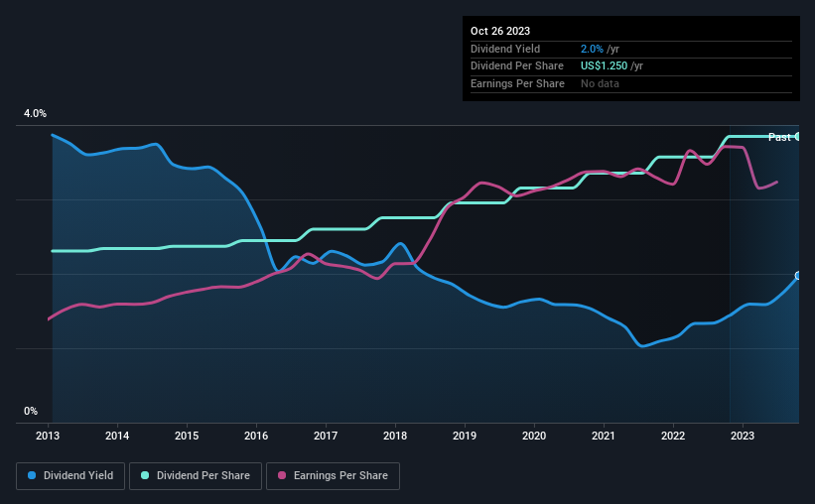Viewport: 815px width, 504px height.
Task: Click the tooltip Dividend Per Share row label
Action: 516,66
